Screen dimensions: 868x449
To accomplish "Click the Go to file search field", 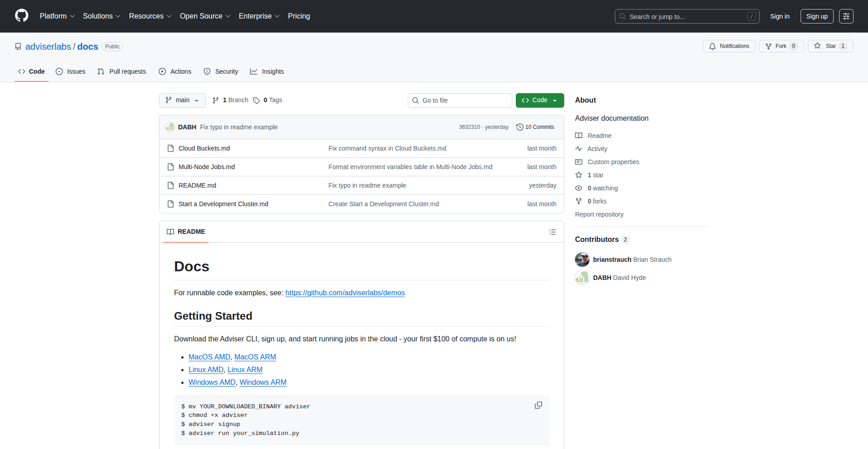I will (460, 100).
